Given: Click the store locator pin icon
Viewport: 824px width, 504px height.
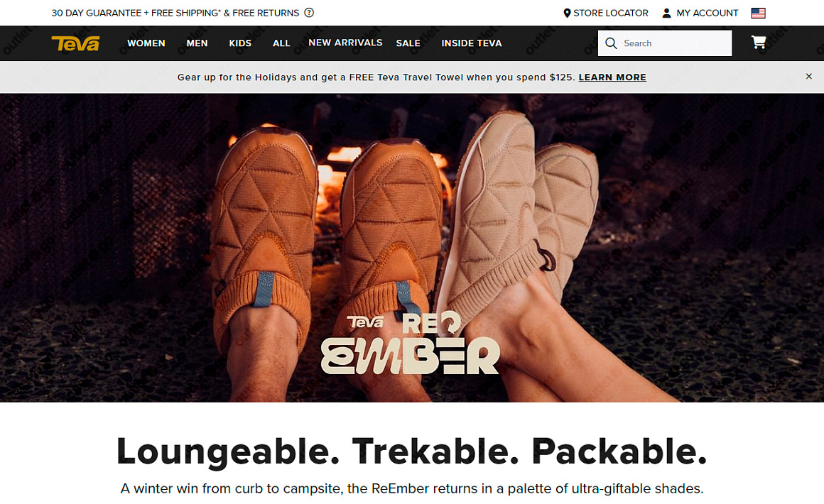Looking at the screenshot, I should click(x=567, y=13).
